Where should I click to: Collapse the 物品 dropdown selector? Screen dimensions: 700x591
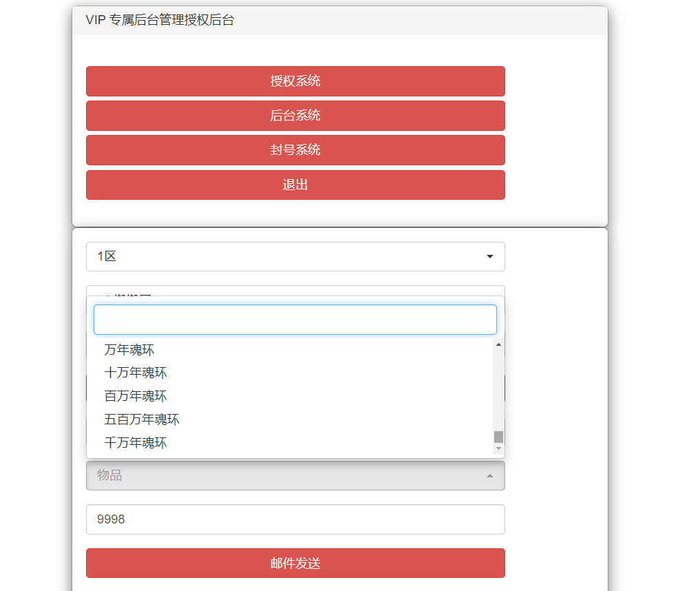[x=295, y=475]
